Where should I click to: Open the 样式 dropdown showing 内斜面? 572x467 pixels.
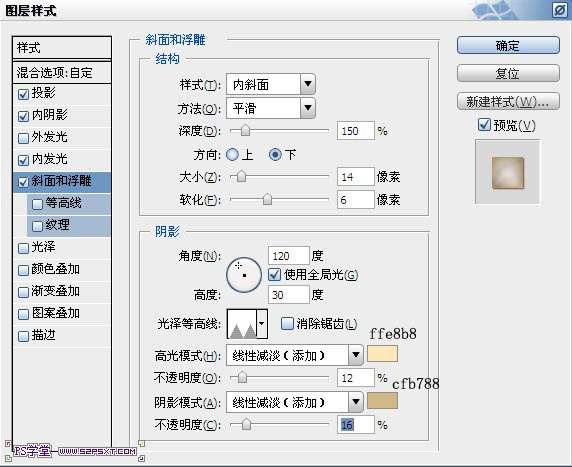tap(271, 84)
